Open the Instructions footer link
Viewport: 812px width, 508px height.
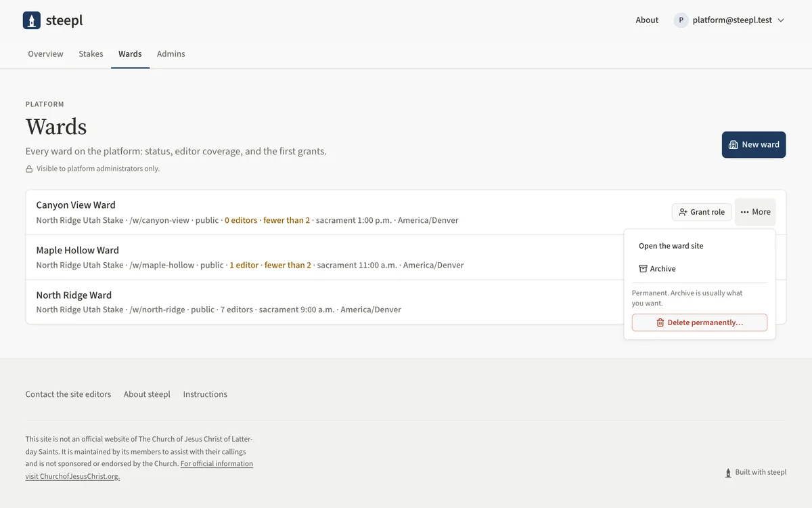coord(205,394)
